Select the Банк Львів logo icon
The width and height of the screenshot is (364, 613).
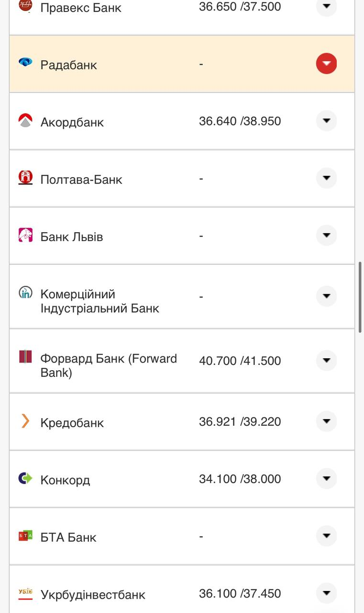click(25, 236)
